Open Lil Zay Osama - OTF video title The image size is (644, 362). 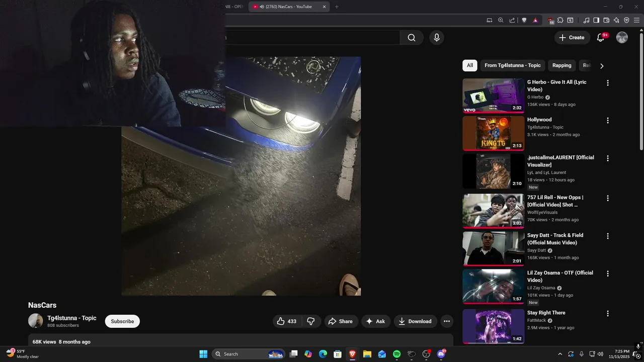click(560, 277)
